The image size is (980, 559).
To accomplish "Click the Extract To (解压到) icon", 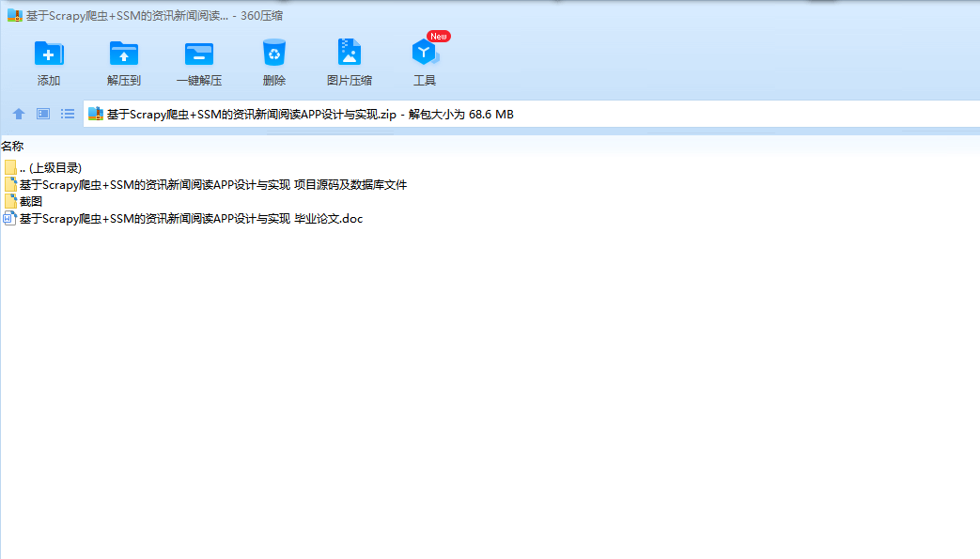I will [124, 54].
